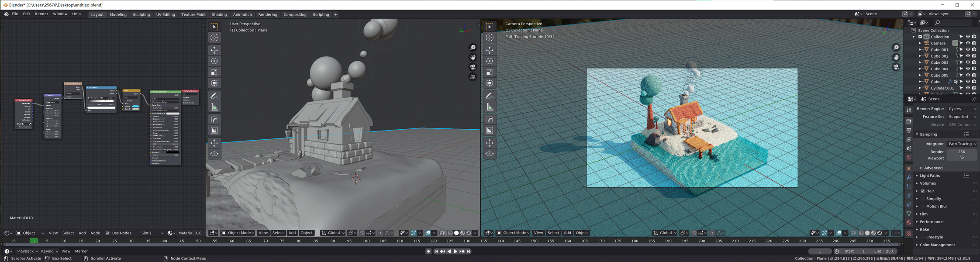Viewport: 980px width, 262px height.
Task: Select the Annotate tool in left viewport
Action: click(x=214, y=96)
